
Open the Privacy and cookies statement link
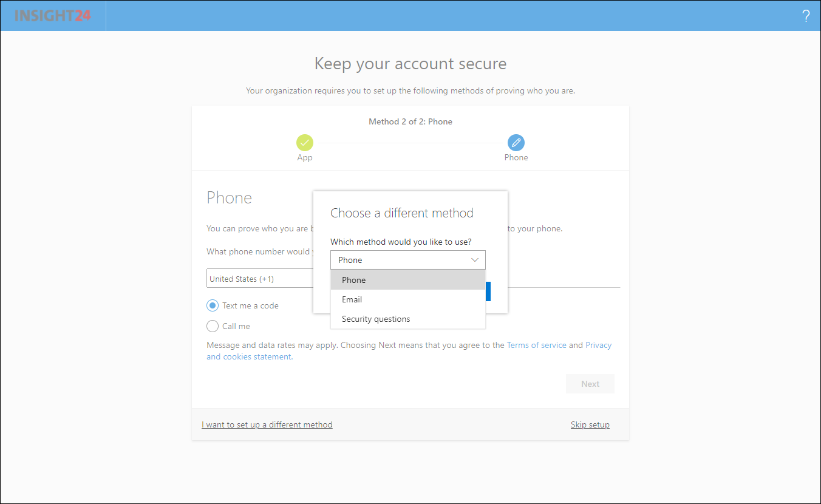[x=249, y=356]
